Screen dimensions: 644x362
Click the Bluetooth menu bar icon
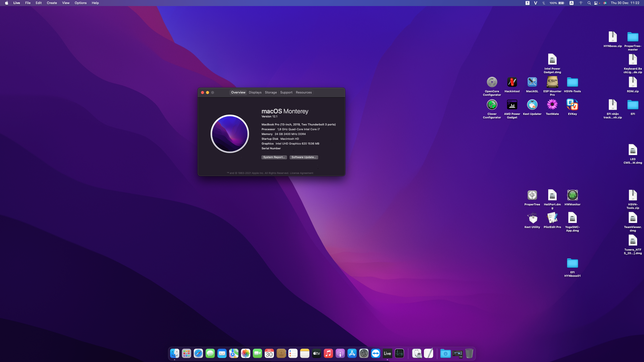coord(544,3)
